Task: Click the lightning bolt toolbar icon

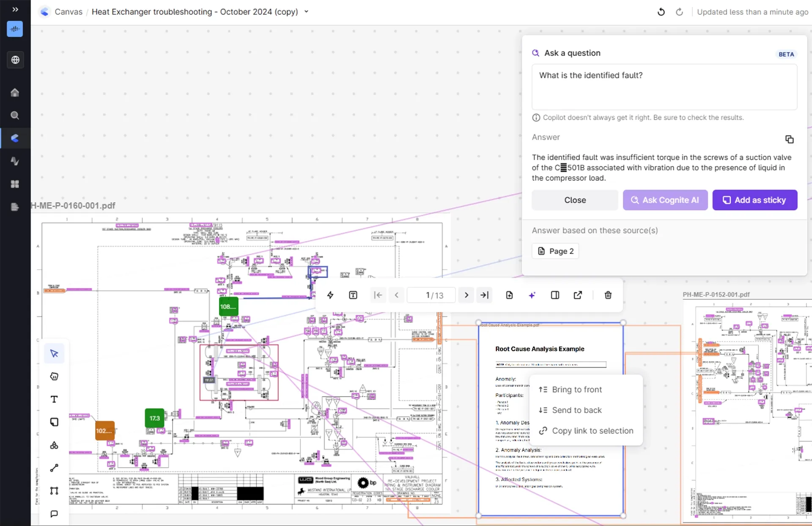Action: [x=330, y=295]
